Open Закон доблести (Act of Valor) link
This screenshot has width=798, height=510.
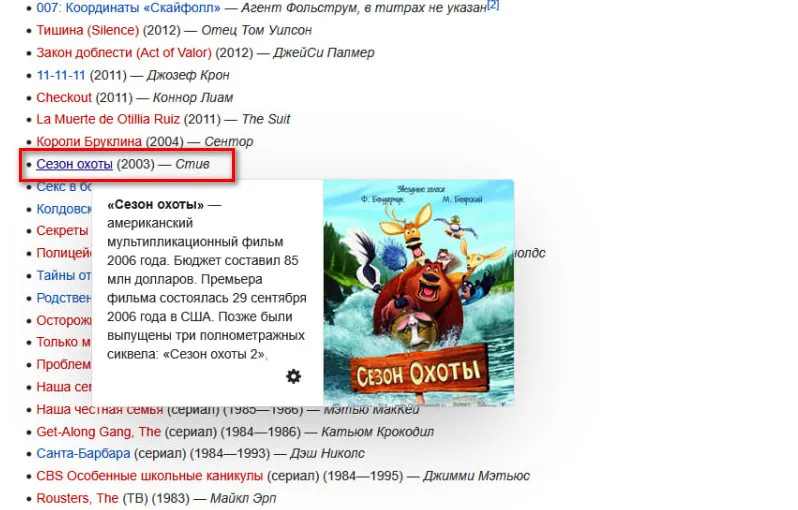[124, 52]
